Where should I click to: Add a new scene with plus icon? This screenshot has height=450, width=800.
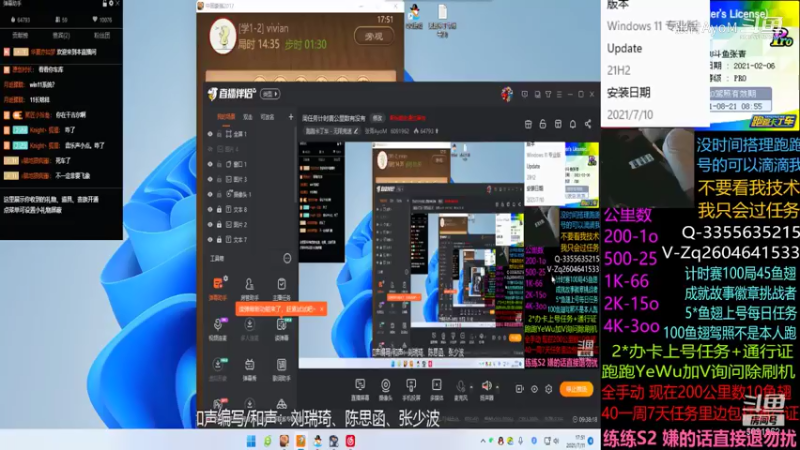pyautogui.click(x=291, y=117)
